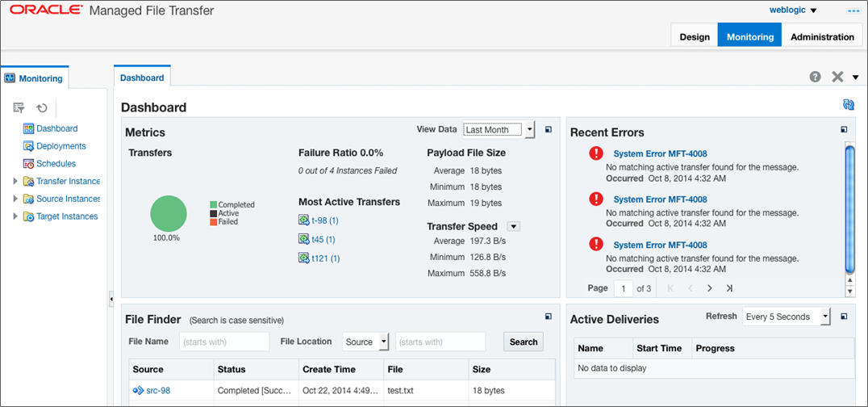This screenshot has height=407, width=868.
Task: Click the orange Failed legend swatch
Action: tap(213, 221)
